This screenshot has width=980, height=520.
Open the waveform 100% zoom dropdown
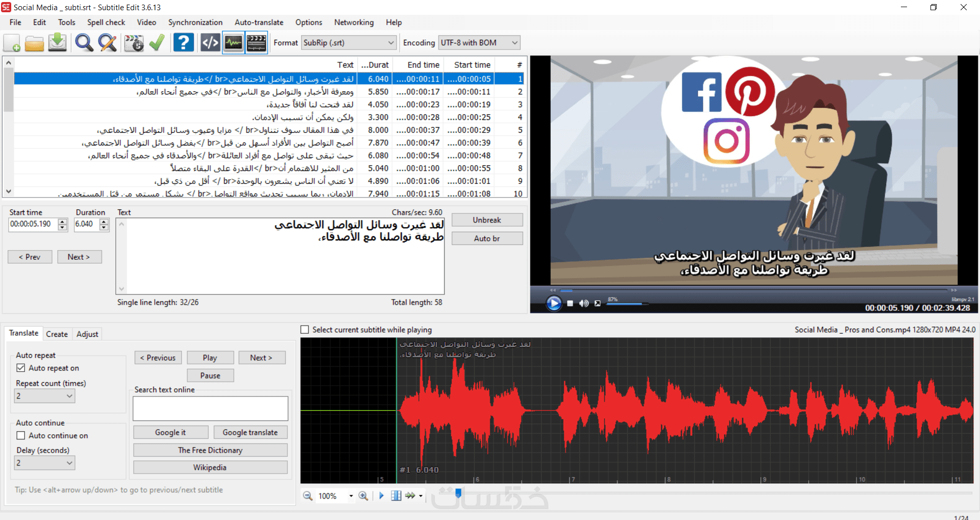[x=351, y=496]
